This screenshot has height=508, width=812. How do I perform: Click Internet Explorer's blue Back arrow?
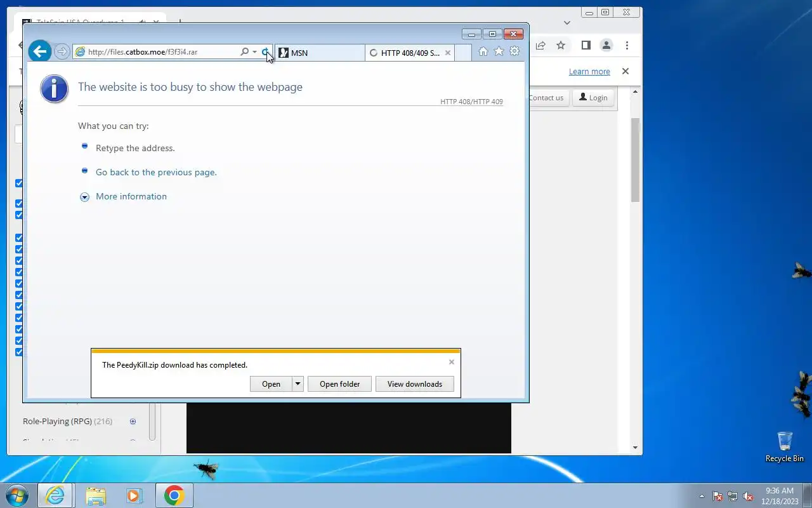point(40,51)
